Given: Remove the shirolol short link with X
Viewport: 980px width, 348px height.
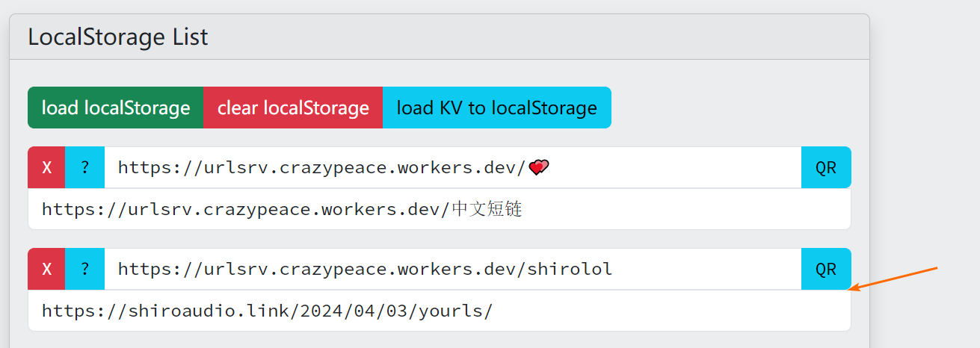Looking at the screenshot, I should click(x=46, y=269).
